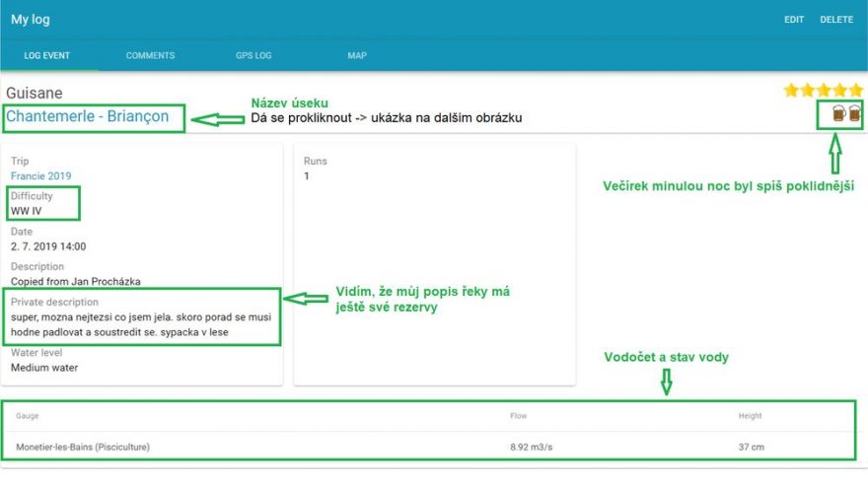Click the Flow column header
Screen dimensions: 868x483
tap(518, 416)
